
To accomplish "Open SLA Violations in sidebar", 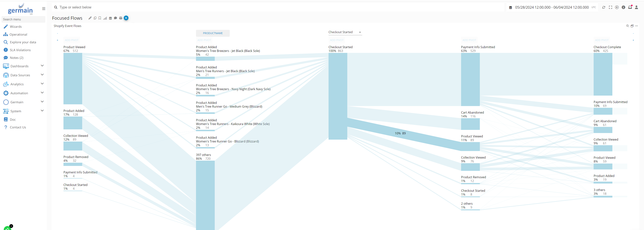I will (20, 50).
